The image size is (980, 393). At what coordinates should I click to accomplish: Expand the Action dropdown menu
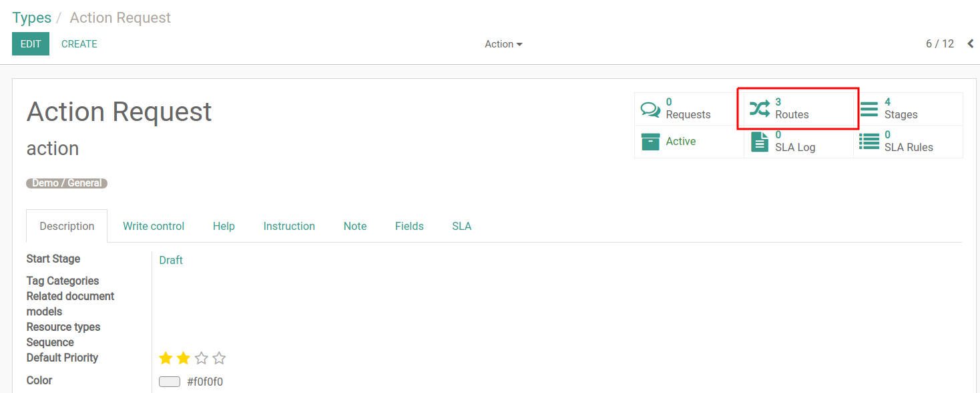[x=503, y=44]
